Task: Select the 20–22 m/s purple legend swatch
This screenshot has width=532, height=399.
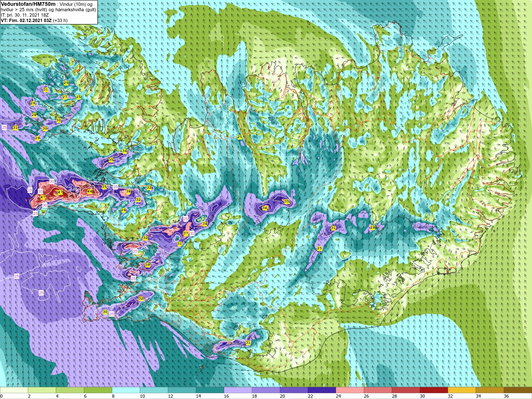Action: pos(294,390)
